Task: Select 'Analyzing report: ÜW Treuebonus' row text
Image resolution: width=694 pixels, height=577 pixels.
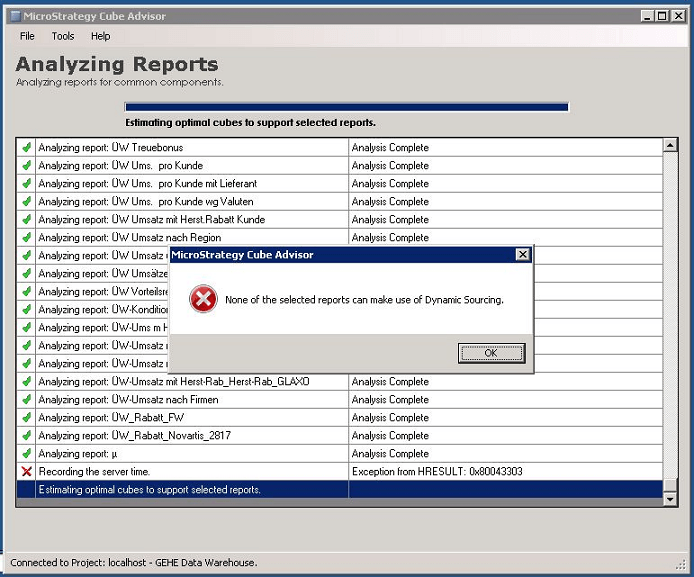Action: [x=111, y=147]
